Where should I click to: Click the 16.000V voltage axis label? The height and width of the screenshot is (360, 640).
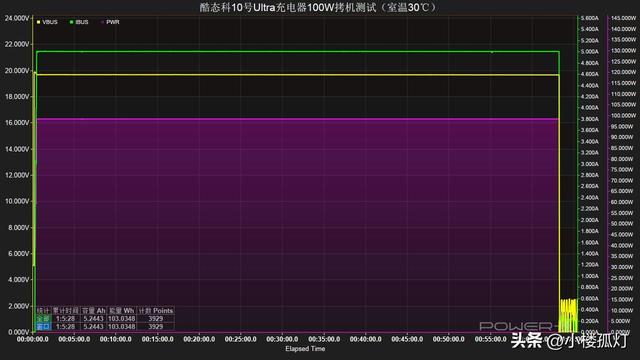pyautogui.click(x=17, y=123)
